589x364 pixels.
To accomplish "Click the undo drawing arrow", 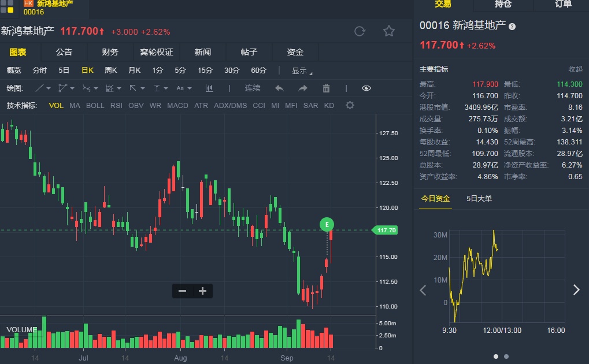I will click(x=279, y=88).
